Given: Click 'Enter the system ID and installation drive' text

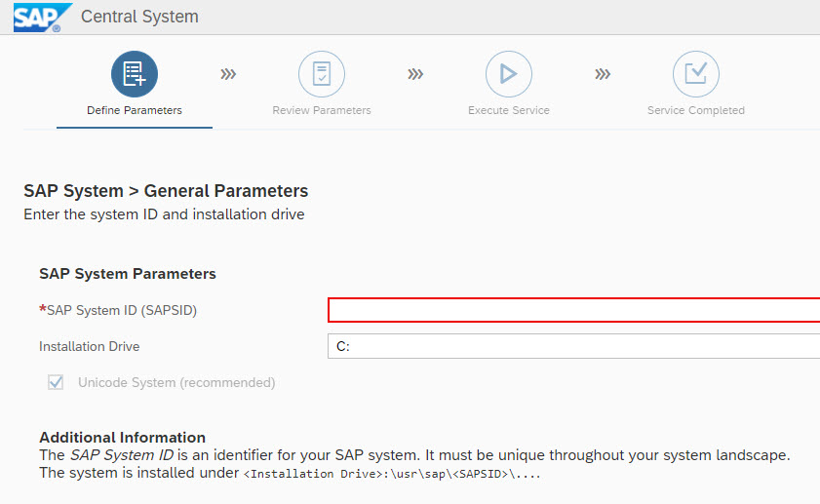Looking at the screenshot, I should [164, 214].
